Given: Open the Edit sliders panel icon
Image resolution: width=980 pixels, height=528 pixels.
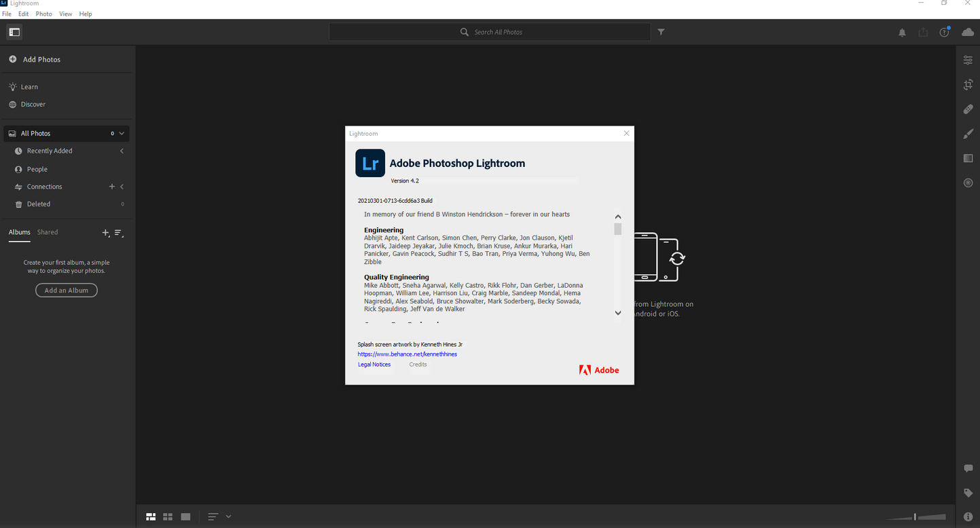Looking at the screenshot, I should (968, 60).
